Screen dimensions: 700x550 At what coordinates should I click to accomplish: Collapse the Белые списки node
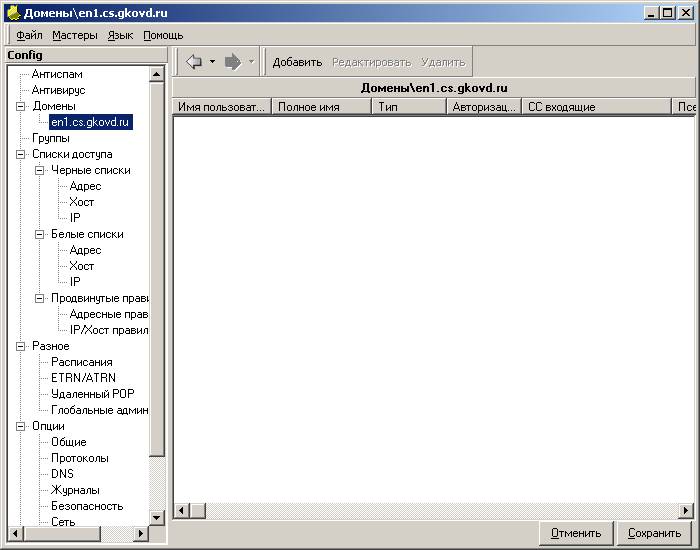click(40, 234)
